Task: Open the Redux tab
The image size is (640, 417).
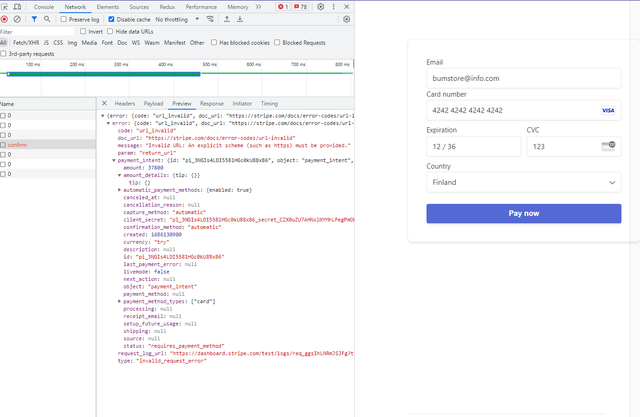Action: pos(167,7)
